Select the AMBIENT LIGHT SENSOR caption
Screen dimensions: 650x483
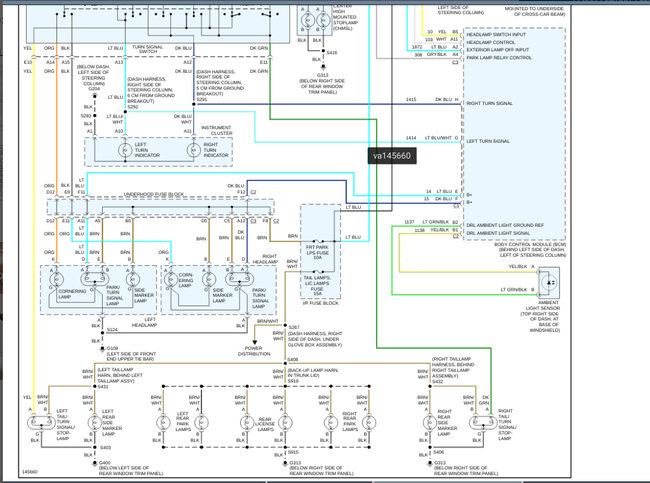pyautogui.click(x=542, y=305)
